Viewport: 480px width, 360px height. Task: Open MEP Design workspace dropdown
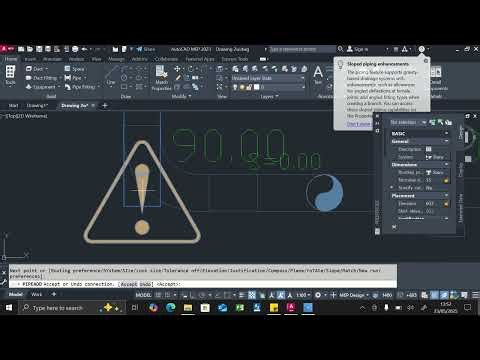[354, 295]
